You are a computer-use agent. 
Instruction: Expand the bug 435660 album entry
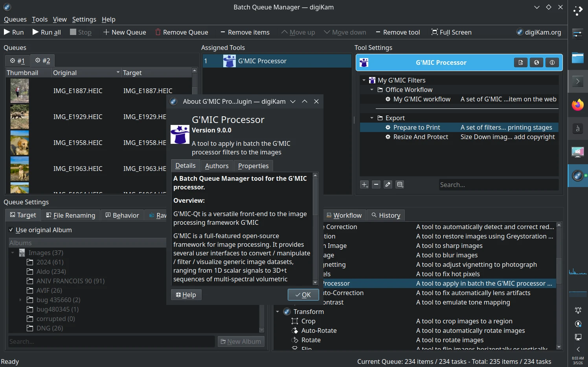(20, 300)
